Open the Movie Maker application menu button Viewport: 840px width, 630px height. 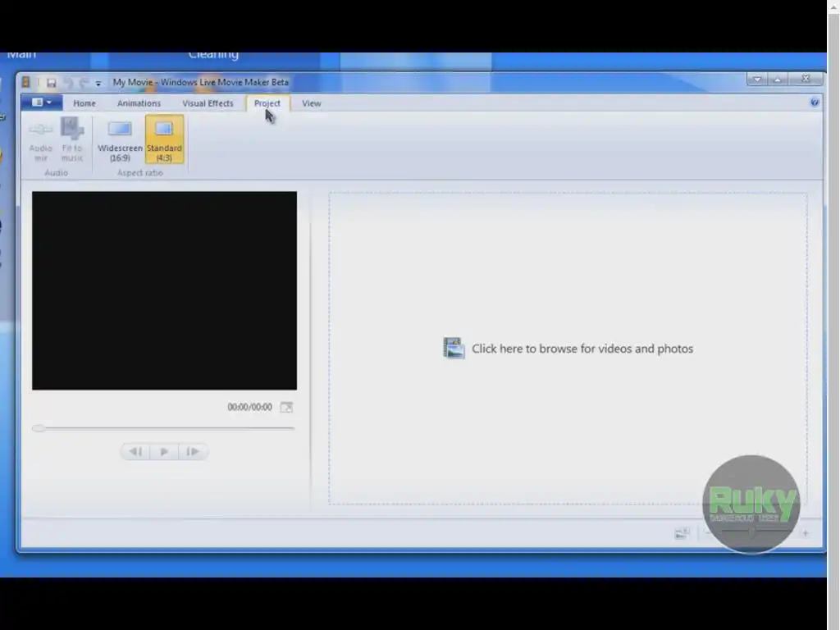(42, 103)
